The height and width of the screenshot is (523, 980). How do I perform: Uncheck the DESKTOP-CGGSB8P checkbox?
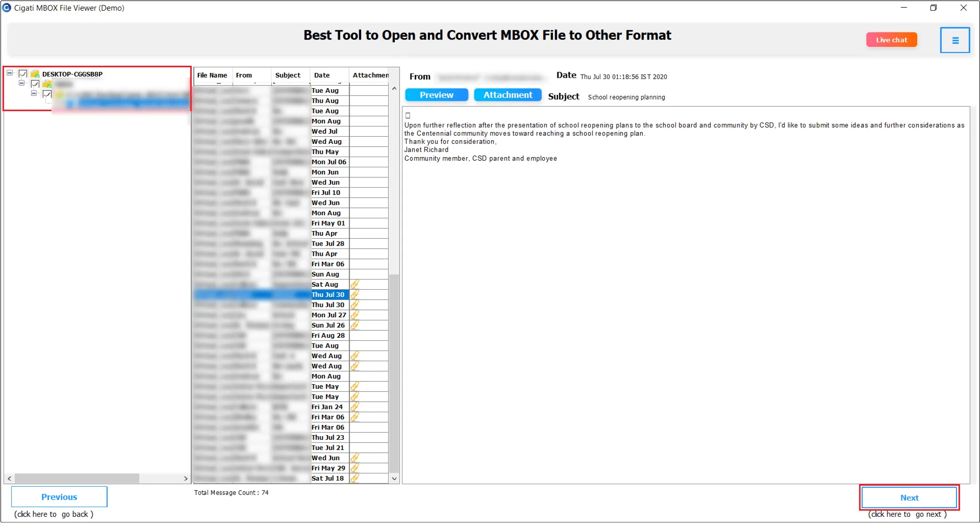(23, 74)
